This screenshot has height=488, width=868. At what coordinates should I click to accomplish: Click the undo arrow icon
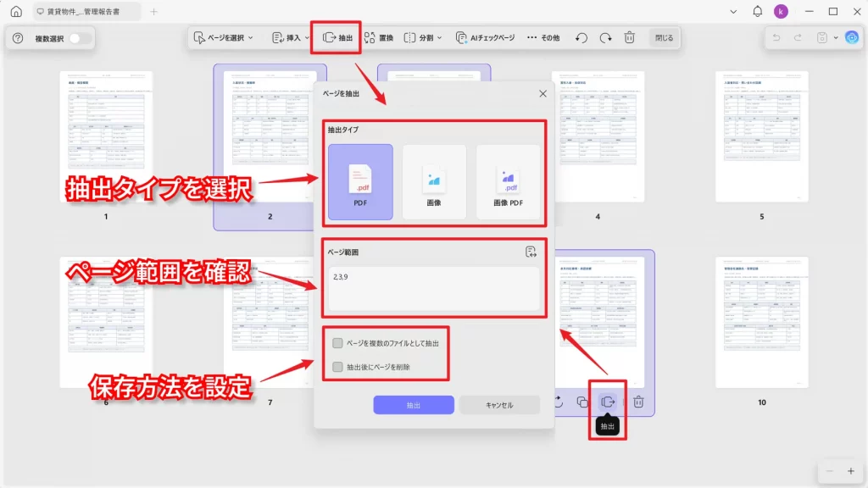coord(776,37)
